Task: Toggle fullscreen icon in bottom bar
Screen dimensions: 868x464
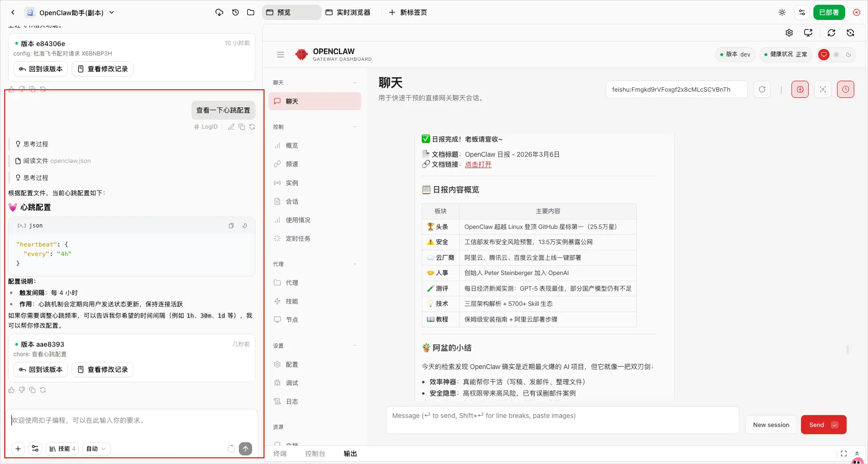Action: point(844,454)
